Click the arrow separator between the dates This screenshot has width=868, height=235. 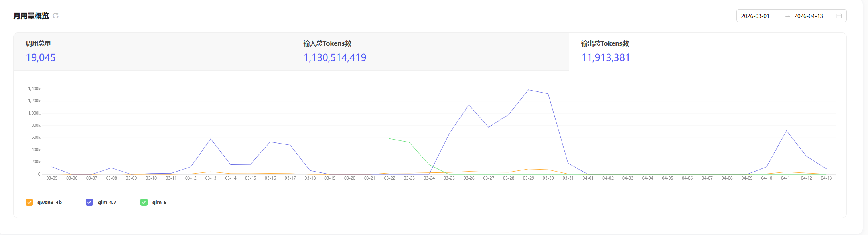point(787,16)
